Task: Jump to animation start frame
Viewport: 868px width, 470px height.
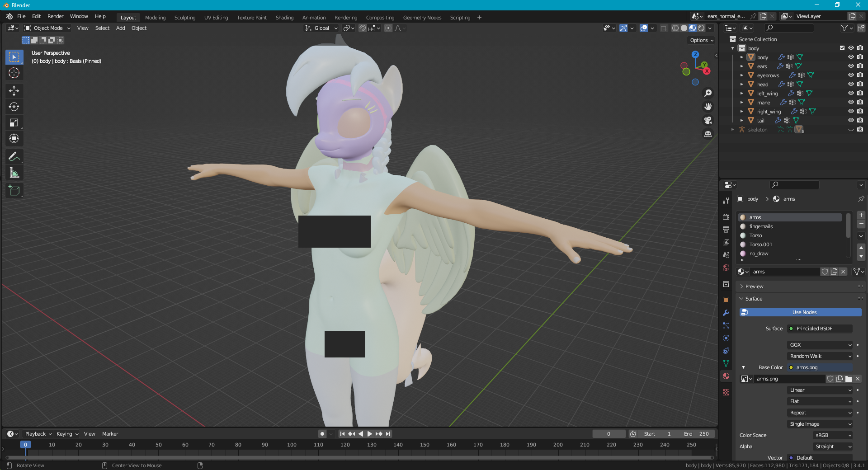Action: pyautogui.click(x=342, y=434)
